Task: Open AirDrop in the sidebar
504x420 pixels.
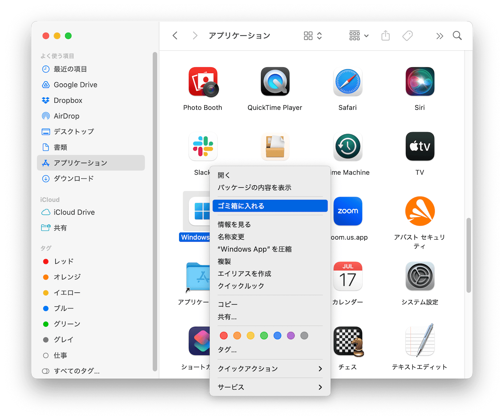Action: (x=91, y=116)
